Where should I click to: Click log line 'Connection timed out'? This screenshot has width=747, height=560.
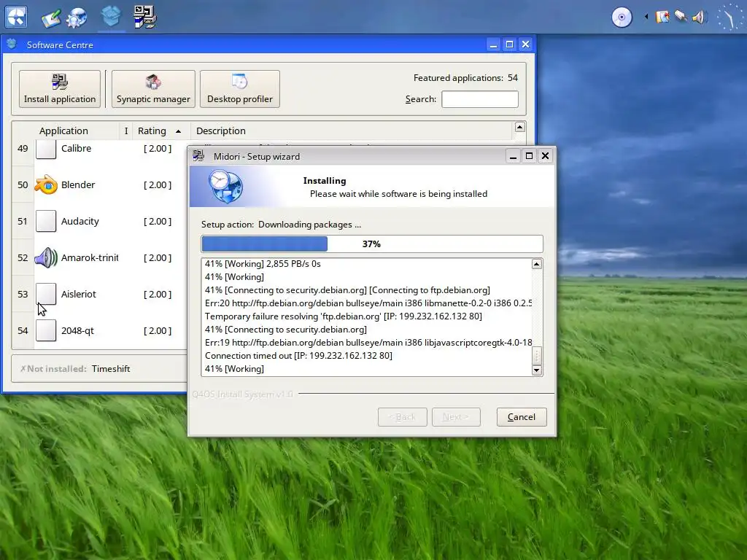298,355
